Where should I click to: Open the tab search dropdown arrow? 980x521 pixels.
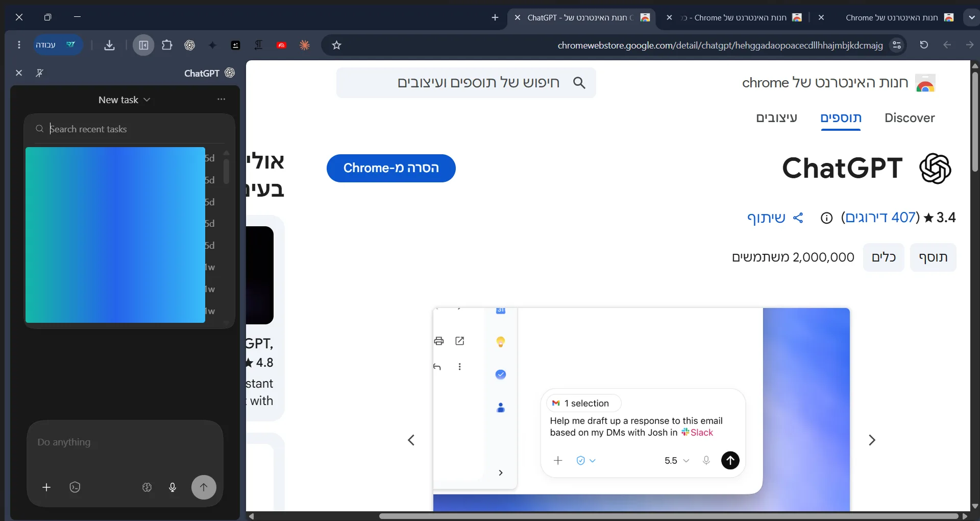971,17
